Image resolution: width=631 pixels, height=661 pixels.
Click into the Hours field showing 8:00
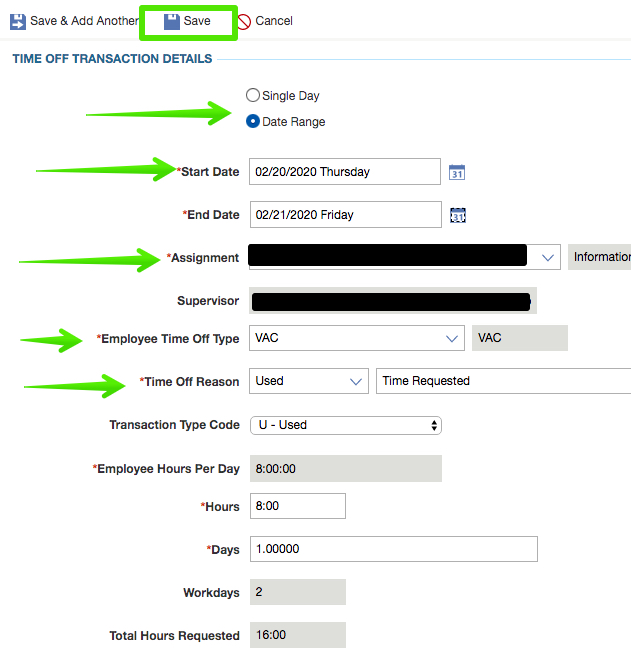point(298,506)
